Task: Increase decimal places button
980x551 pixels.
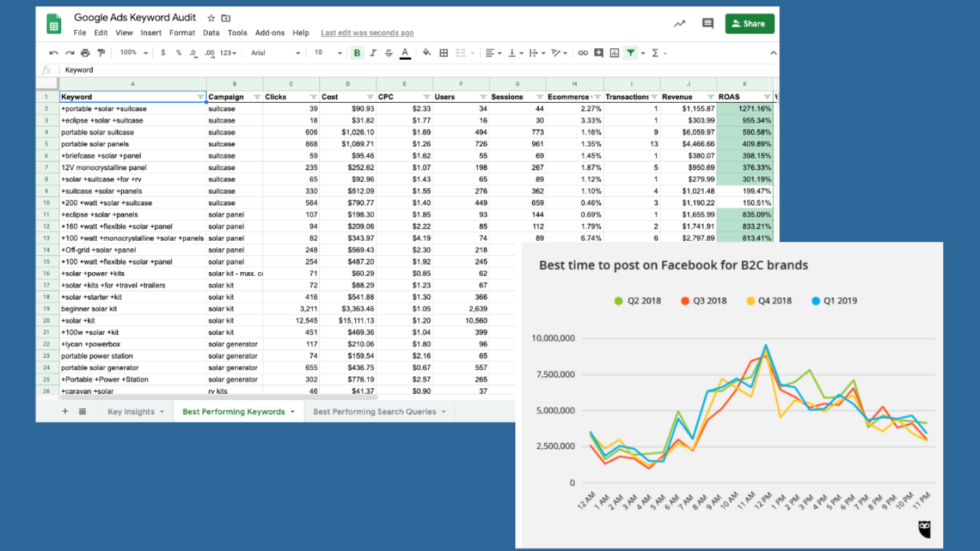Action: point(210,53)
